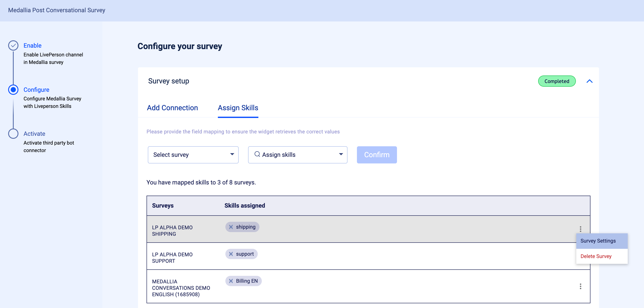Click the Configure step active circle
The image size is (644, 308).
(13, 90)
